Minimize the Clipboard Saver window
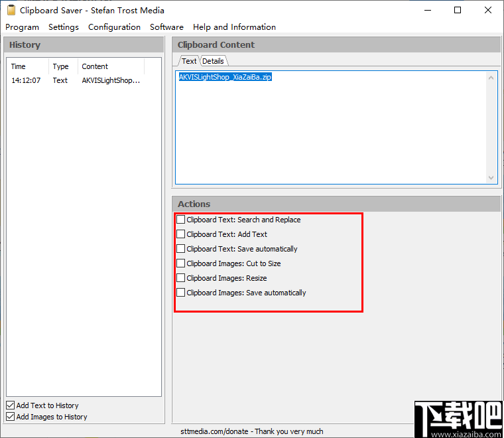The width and height of the screenshot is (504, 438). [428, 11]
